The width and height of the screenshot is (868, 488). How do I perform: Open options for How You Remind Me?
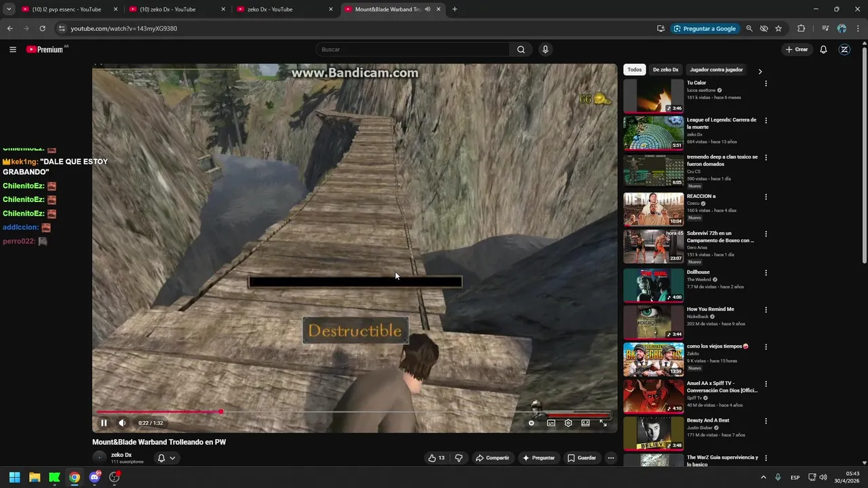click(766, 310)
